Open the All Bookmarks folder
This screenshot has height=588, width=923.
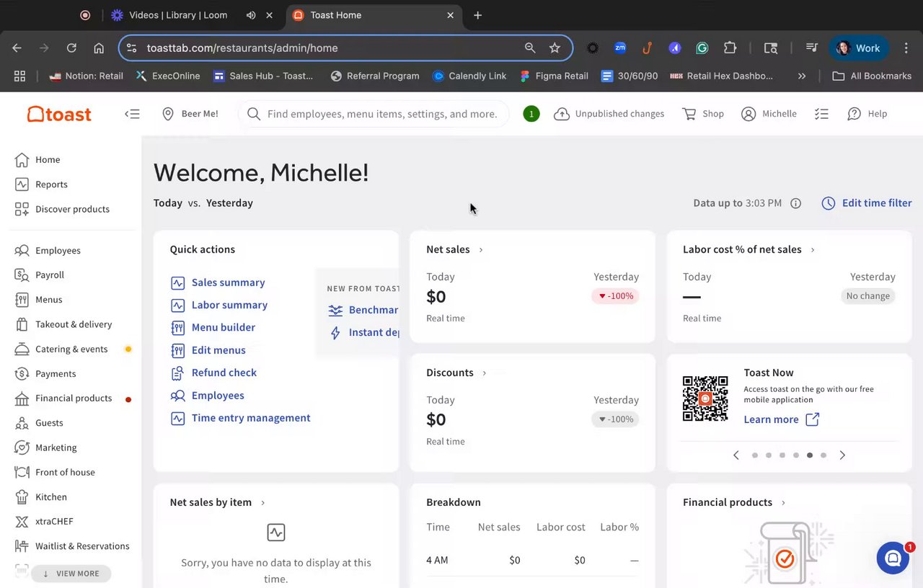[x=872, y=76]
